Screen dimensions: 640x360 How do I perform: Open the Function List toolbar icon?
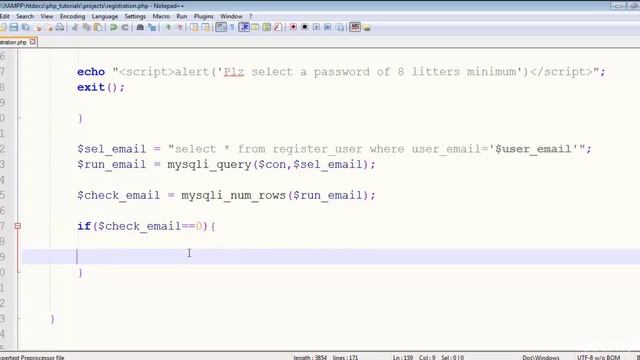278,27
